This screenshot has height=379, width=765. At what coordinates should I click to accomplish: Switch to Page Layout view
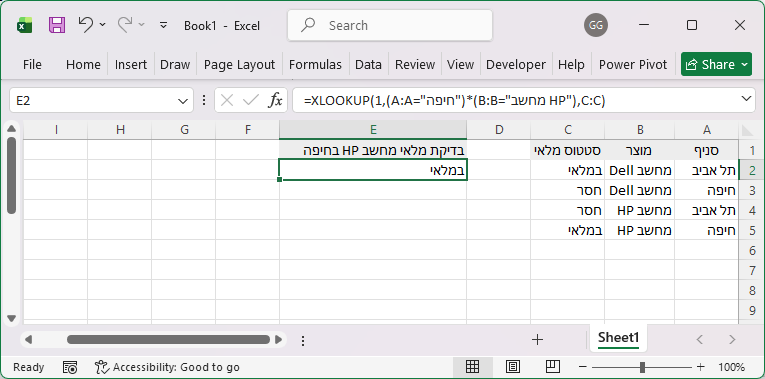(512, 367)
